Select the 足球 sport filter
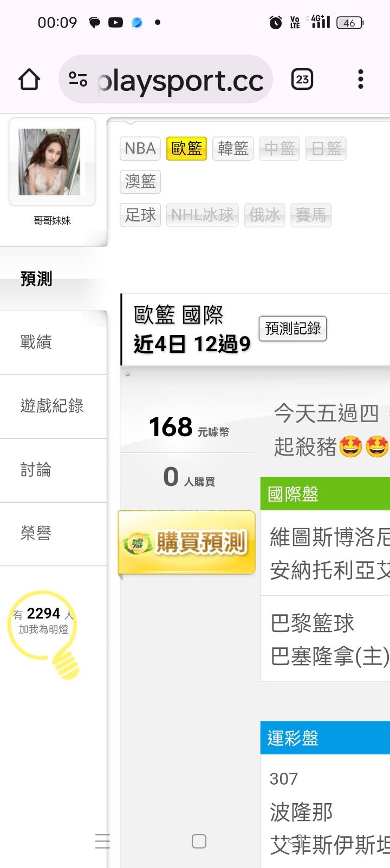The width and height of the screenshot is (390, 868). click(140, 215)
